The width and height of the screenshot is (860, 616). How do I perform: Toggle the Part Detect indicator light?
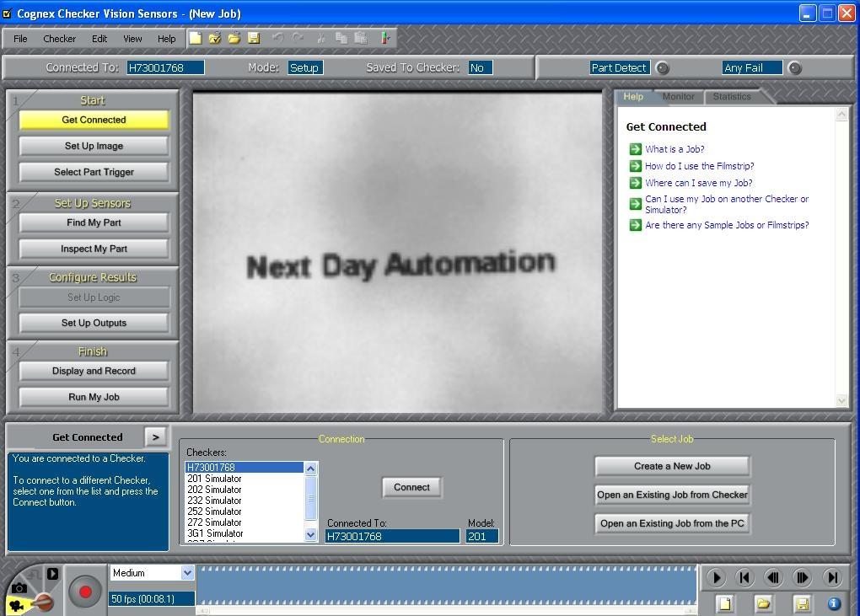coord(663,68)
